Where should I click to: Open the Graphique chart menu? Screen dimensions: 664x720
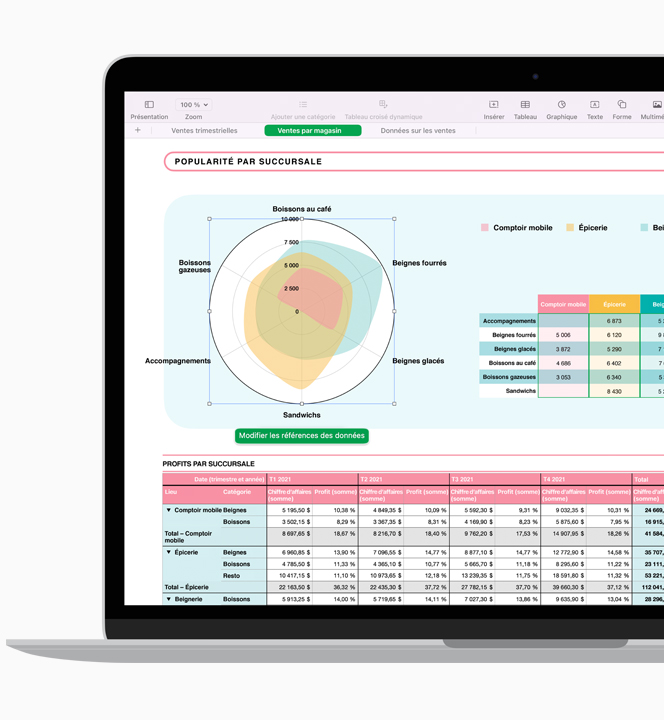click(561, 105)
